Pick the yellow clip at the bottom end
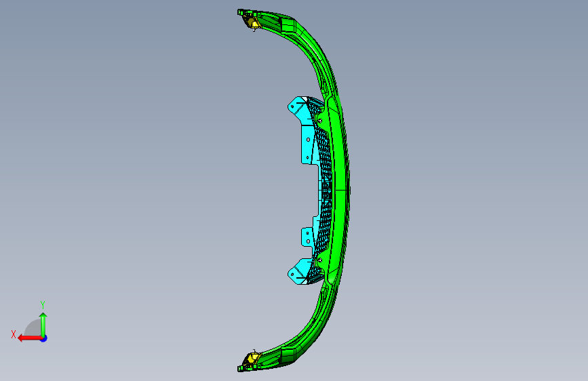 (251, 358)
